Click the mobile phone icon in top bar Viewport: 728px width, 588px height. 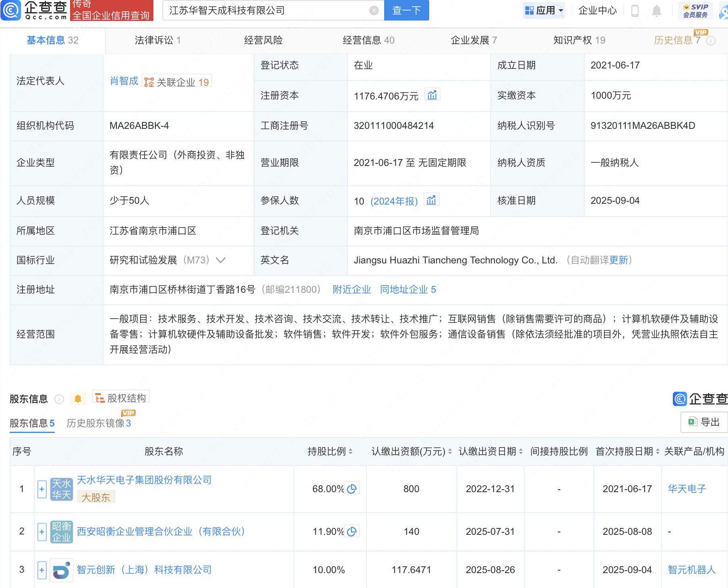(x=635, y=11)
